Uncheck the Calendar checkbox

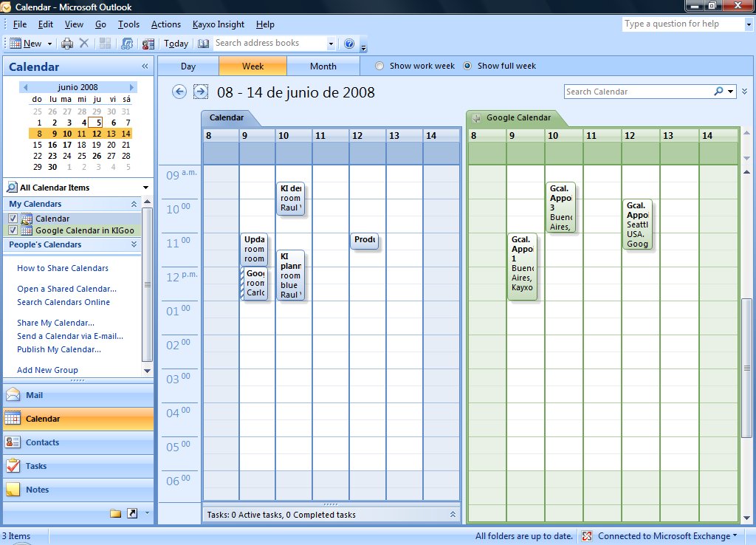coord(13,218)
